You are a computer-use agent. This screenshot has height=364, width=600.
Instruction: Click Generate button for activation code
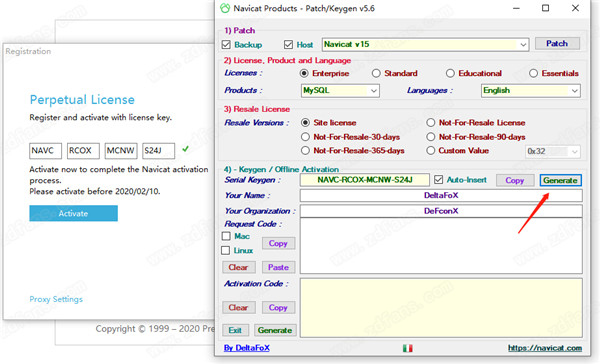275,330
